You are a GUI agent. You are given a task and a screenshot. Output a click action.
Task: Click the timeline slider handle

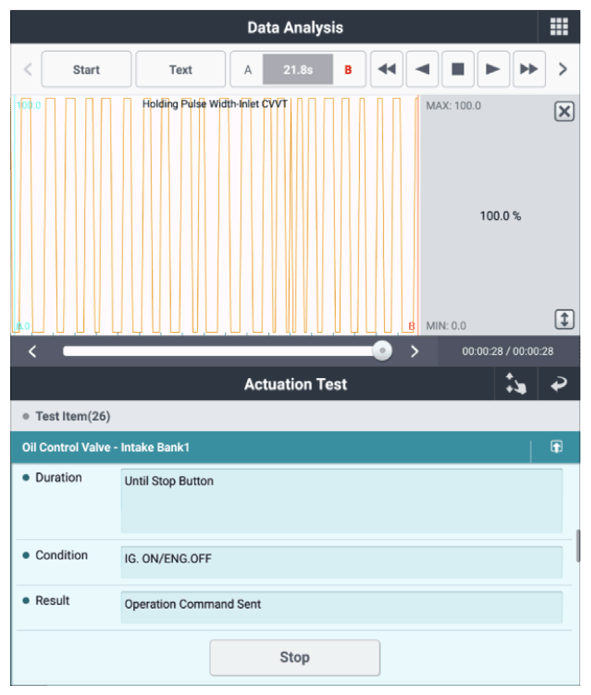pos(382,351)
